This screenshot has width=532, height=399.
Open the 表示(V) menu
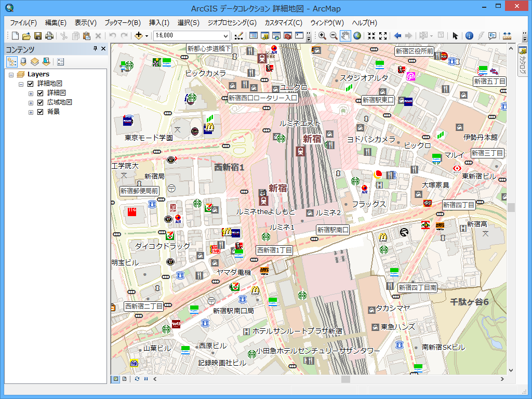[86, 23]
